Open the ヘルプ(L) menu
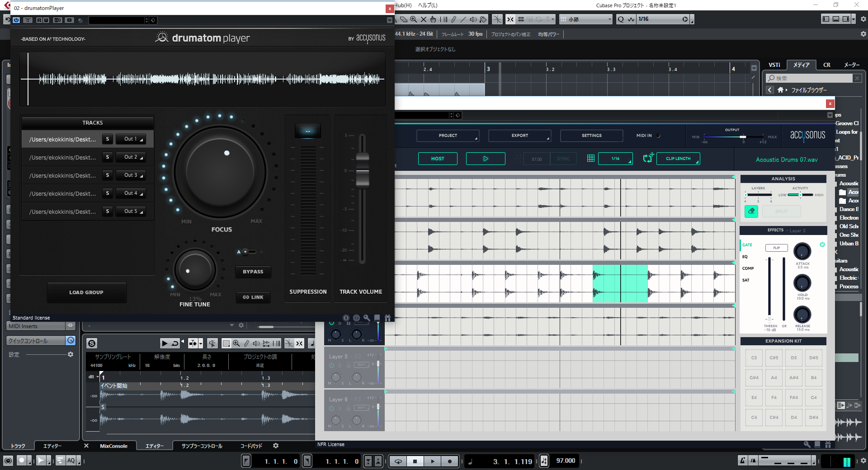Screen dimensions: 868x470 pos(428,5)
